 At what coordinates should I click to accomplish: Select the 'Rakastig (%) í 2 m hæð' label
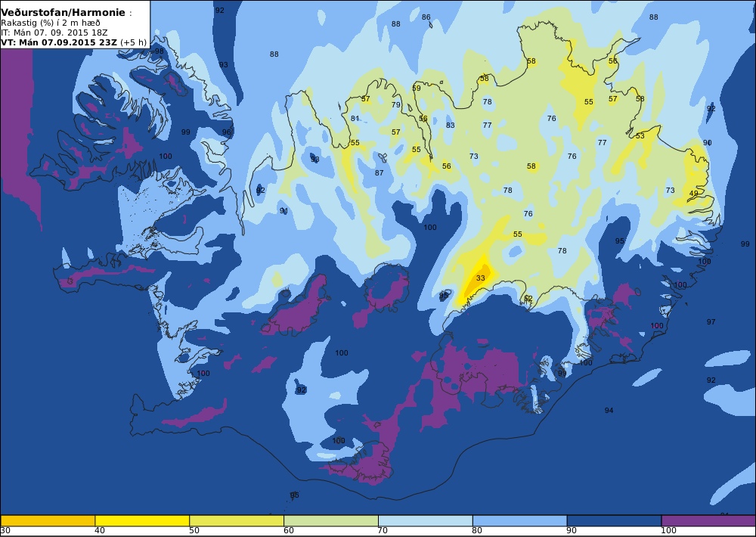coord(51,23)
